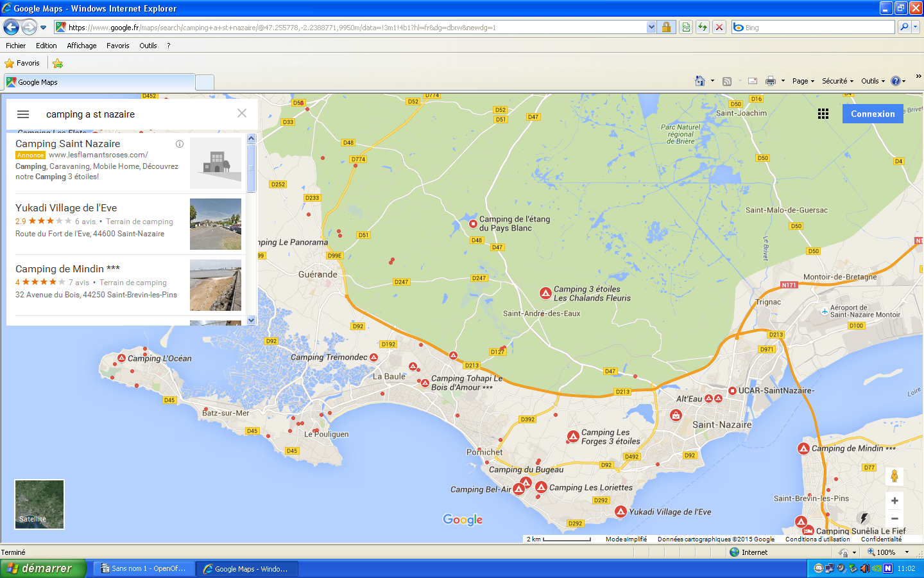Select the Camping Les Forges map marker
This screenshot has width=924, height=578.
point(573,437)
